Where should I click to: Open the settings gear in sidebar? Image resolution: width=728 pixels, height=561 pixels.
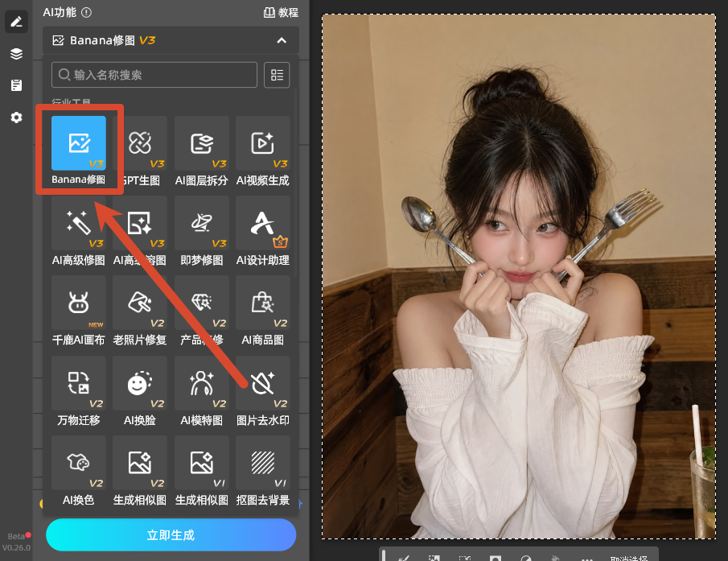click(16, 118)
